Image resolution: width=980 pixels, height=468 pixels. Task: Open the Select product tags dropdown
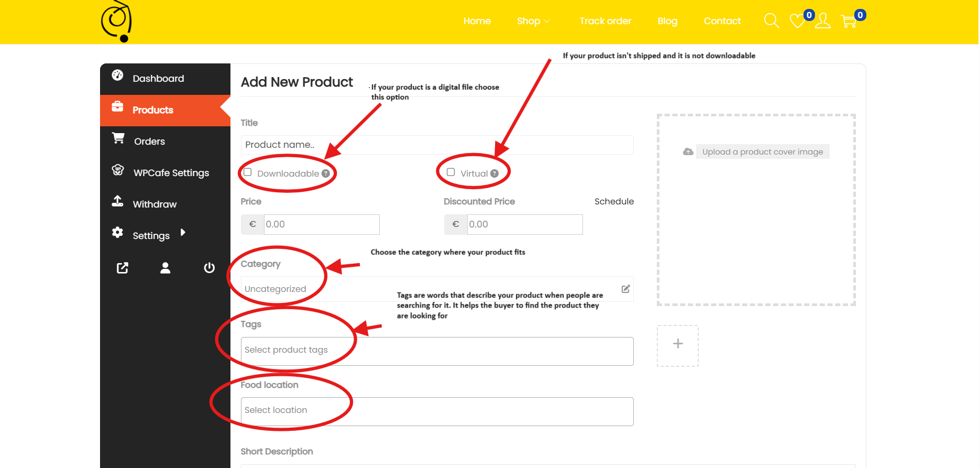pos(437,351)
